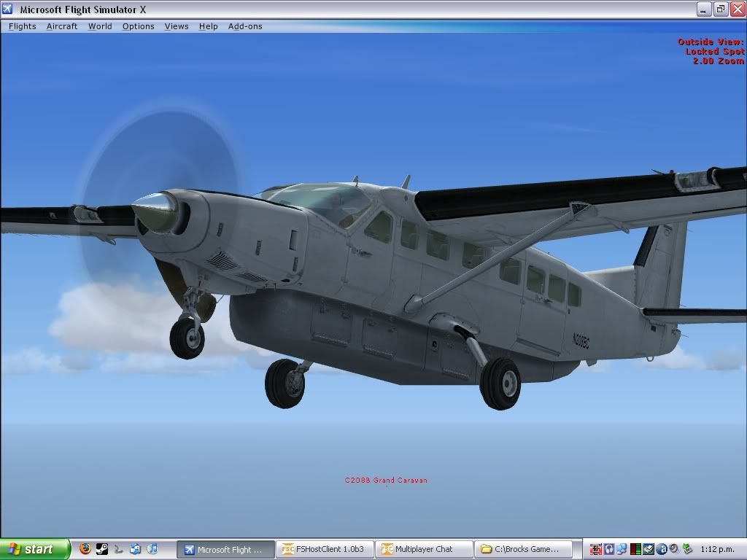Click the Flight Simulator title bar airplane icon
747x560 pixels.
pyautogui.click(x=8, y=9)
